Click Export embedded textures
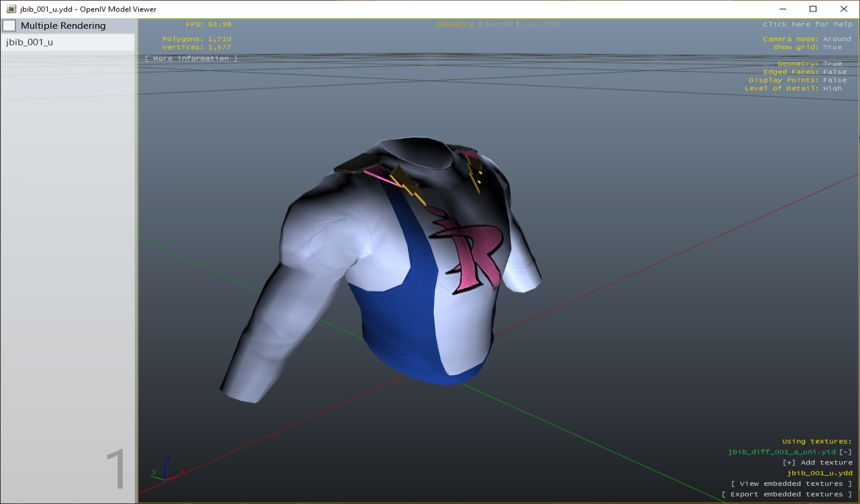 (x=786, y=495)
